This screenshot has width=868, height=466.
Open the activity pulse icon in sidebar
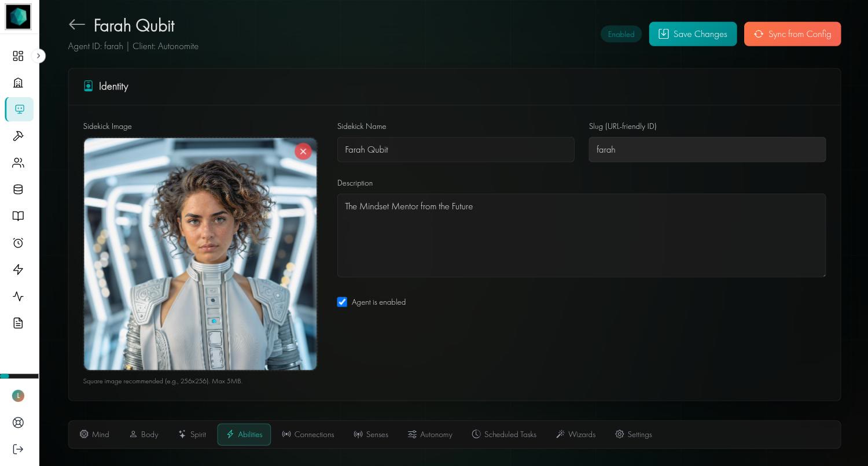(x=18, y=296)
